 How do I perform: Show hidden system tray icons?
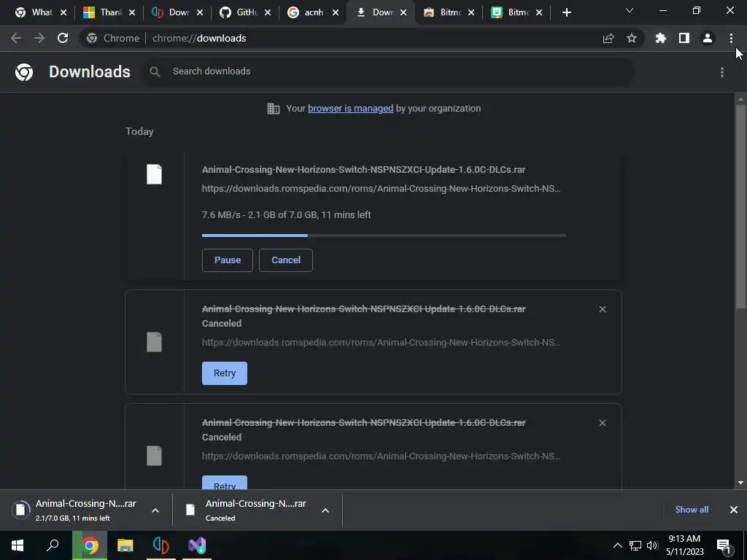(x=617, y=545)
